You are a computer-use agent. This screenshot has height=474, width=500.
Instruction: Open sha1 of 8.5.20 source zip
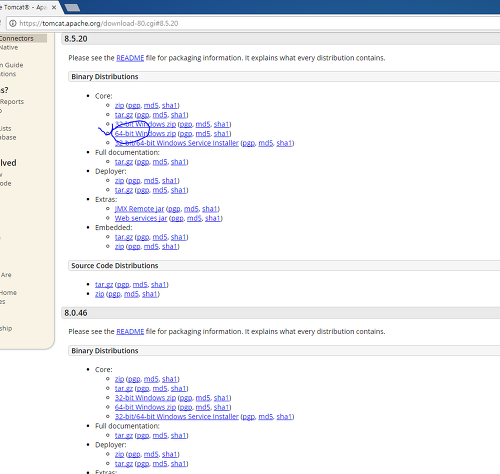click(x=150, y=294)
